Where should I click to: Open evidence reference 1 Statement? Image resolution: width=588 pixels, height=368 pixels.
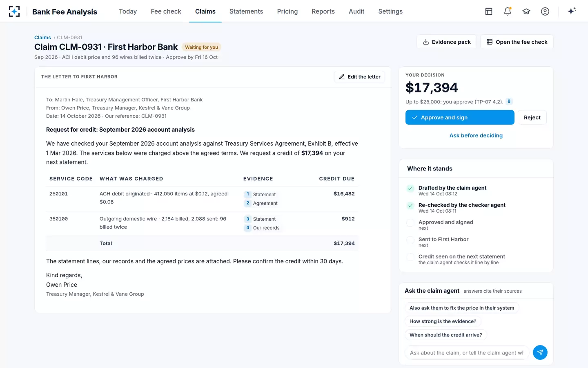(260, 195)
